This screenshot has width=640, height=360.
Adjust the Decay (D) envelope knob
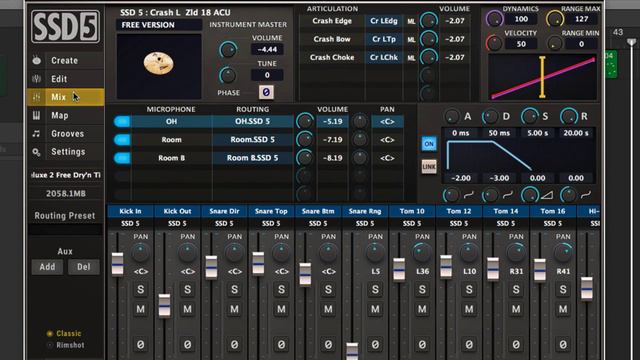click(x=490, y=117)
